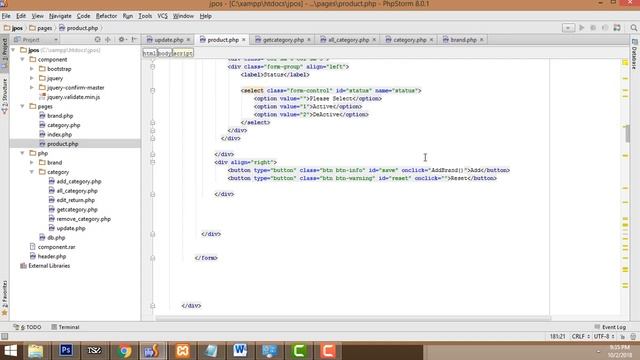Open Google Chrome from taskbar
Screen dimensions: 640x360
click(124, 351)
